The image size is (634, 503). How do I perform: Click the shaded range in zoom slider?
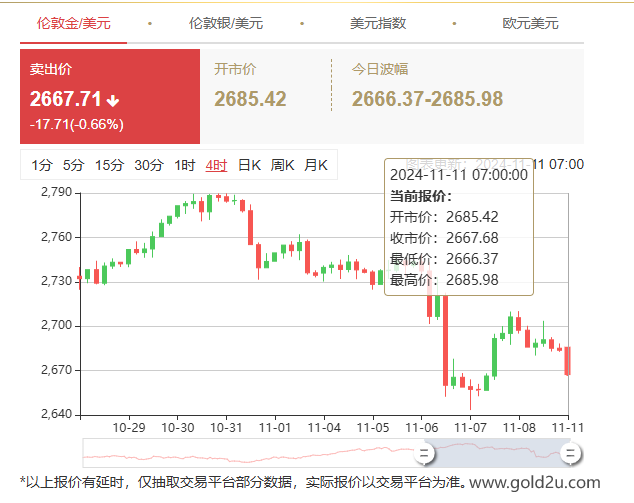click(497, 453)
